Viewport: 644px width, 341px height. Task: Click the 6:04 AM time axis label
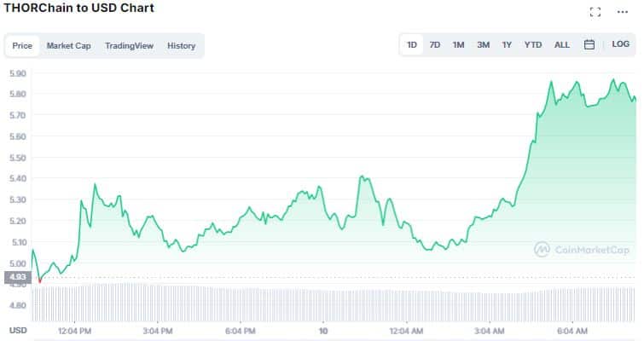click(x=572, y=331)
